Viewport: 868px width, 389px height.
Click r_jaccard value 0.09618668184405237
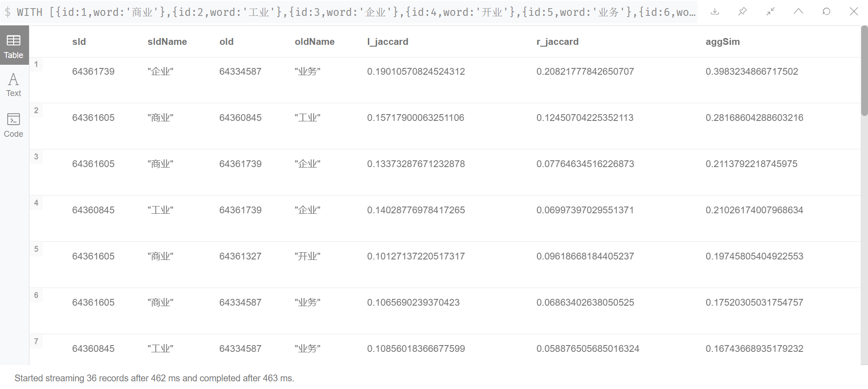point(585,256)
